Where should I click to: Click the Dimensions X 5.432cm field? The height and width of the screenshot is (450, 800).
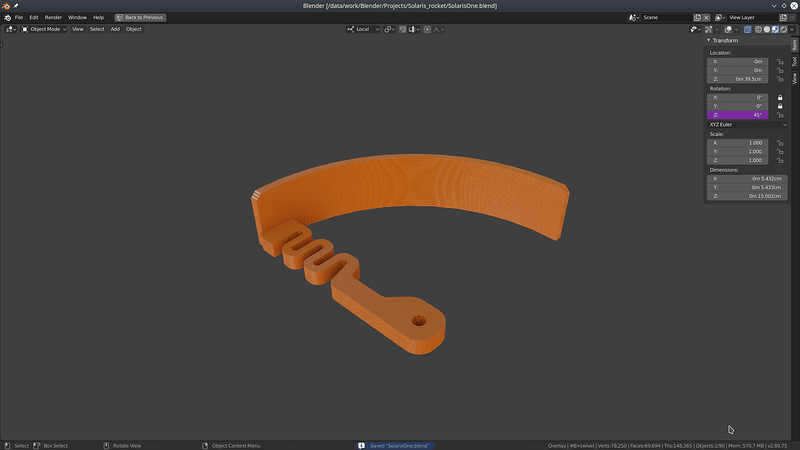747,179
